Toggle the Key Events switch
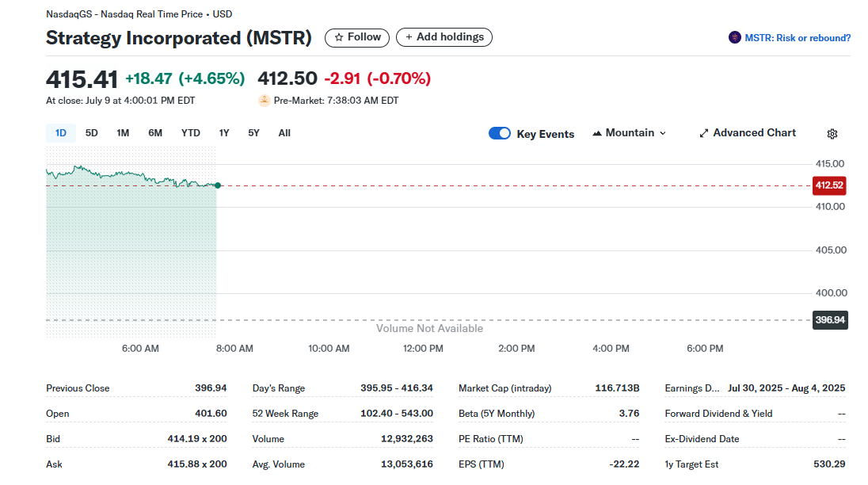This screenshot has height=485, width=868. [499, 133]
